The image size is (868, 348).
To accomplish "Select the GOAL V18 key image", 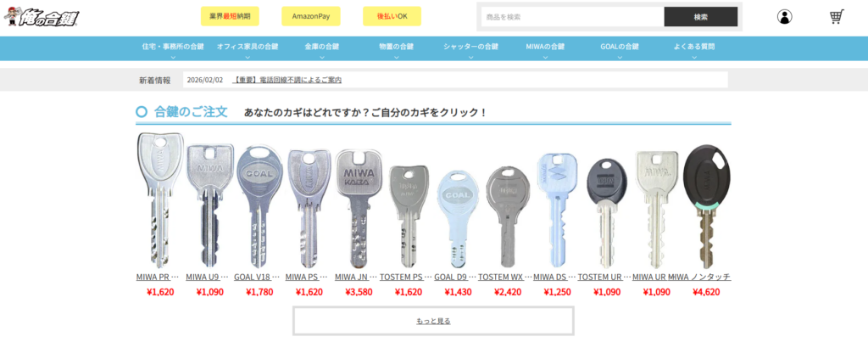I will pyautogui.click(x=259, y=207).
